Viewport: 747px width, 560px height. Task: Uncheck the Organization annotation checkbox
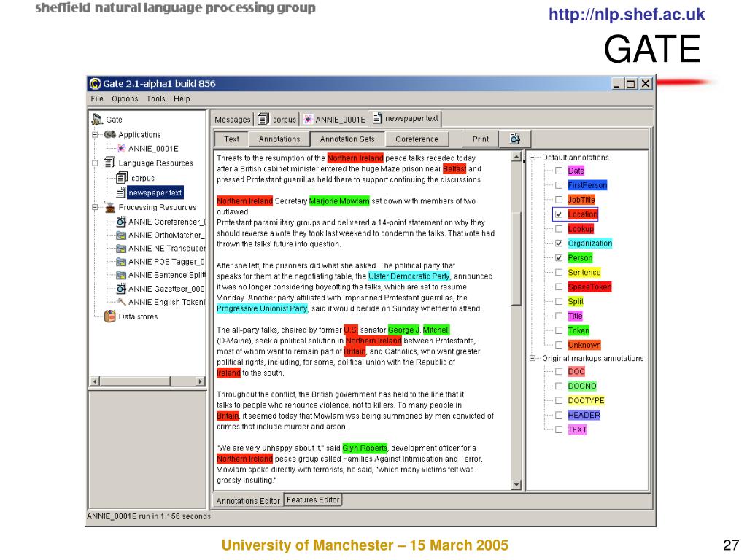point(559,244)
